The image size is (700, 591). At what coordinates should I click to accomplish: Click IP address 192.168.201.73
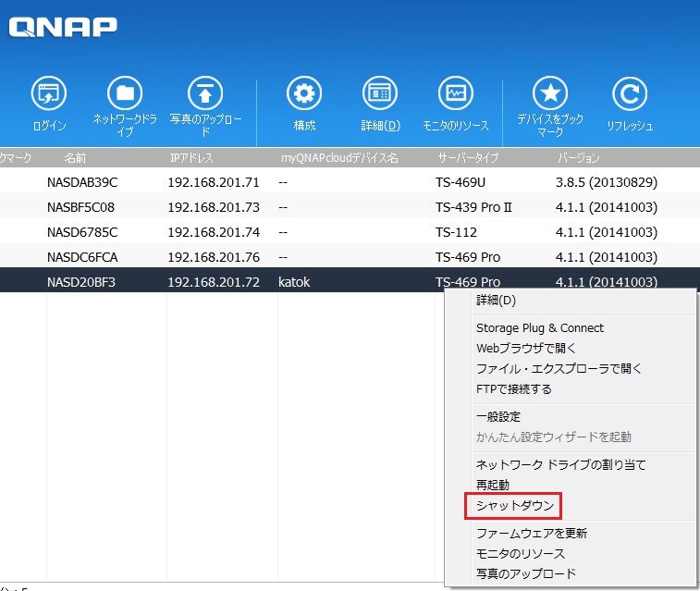214,207
